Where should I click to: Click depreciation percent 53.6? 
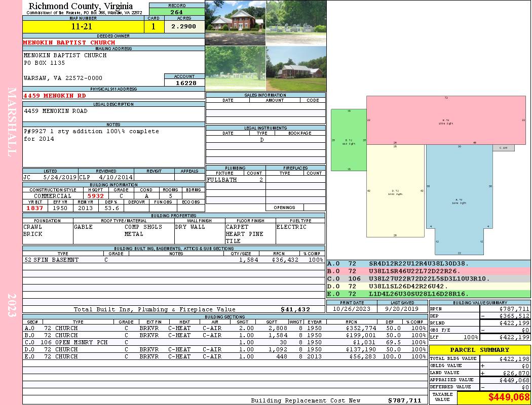point(111,208)
